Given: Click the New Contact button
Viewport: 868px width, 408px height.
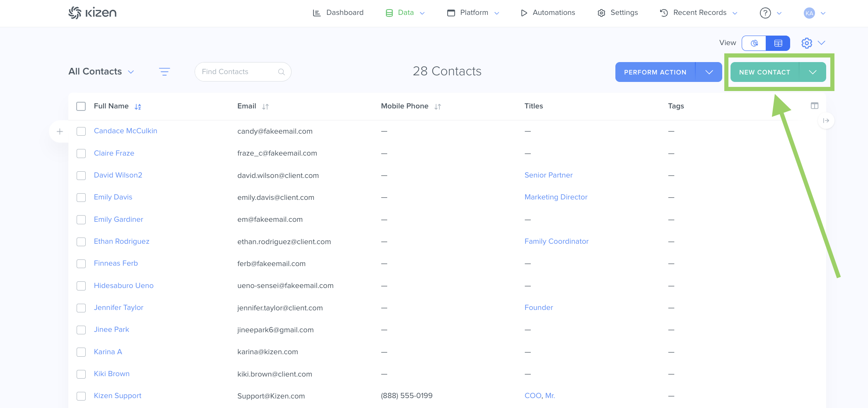Looking at the screenshot, I should pos(764,72).
